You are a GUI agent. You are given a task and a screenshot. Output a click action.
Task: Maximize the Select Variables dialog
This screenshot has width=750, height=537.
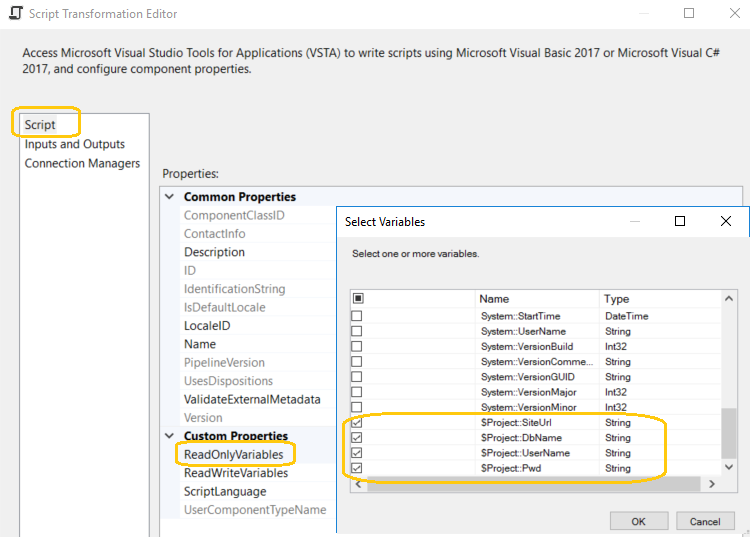pos(680,221)
